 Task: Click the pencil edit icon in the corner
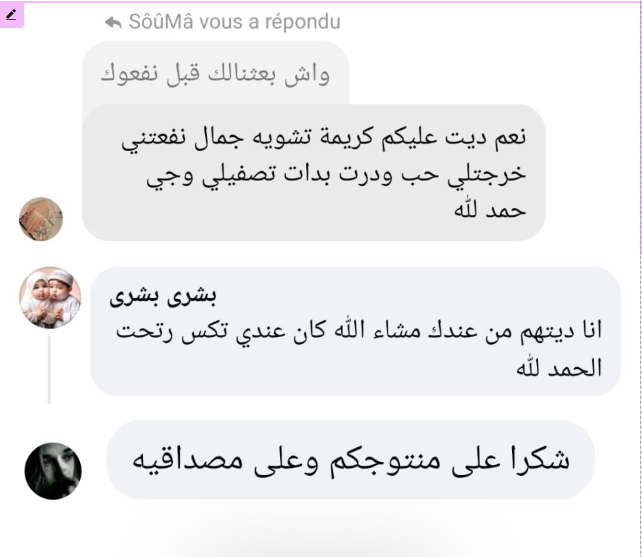pyautogui.click(x=11, y=15)
